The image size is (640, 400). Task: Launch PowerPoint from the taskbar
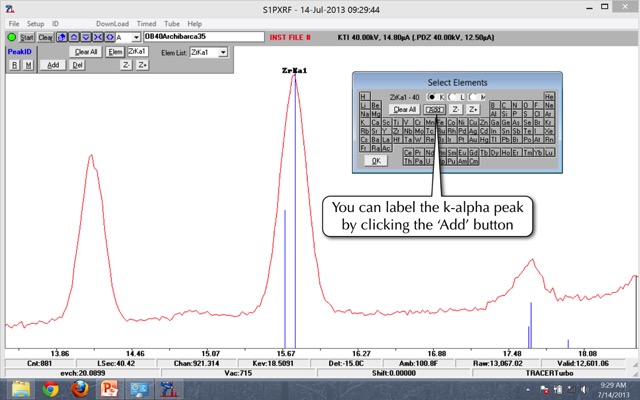pos(109,389)
